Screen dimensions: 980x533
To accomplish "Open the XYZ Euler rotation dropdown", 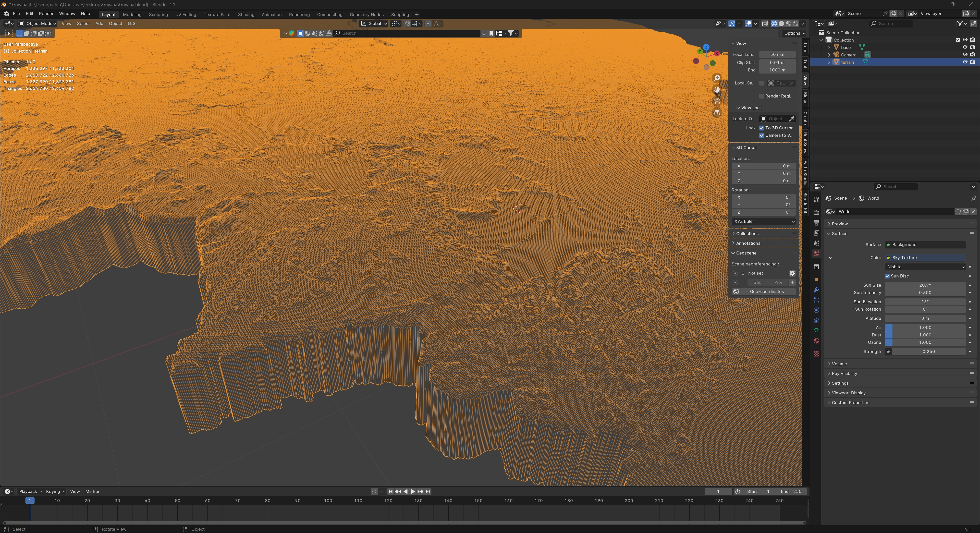I will point(764,221).
